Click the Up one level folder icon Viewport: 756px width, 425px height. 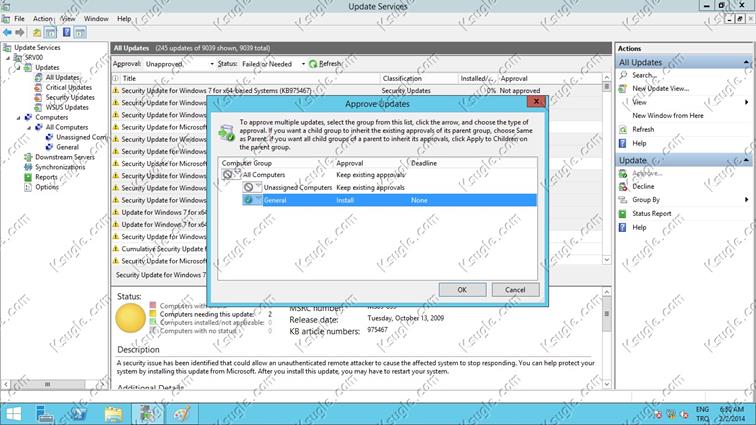(37, 33)
